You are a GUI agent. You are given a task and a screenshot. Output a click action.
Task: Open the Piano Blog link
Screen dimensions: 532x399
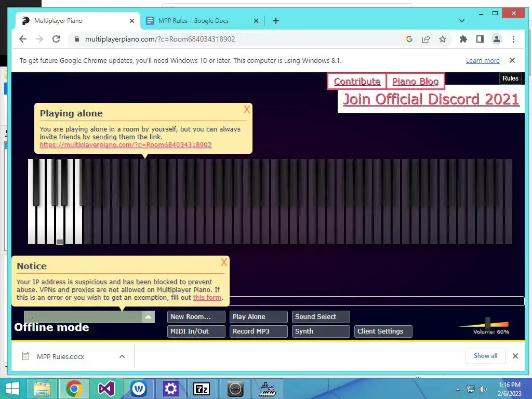(415, 82)
